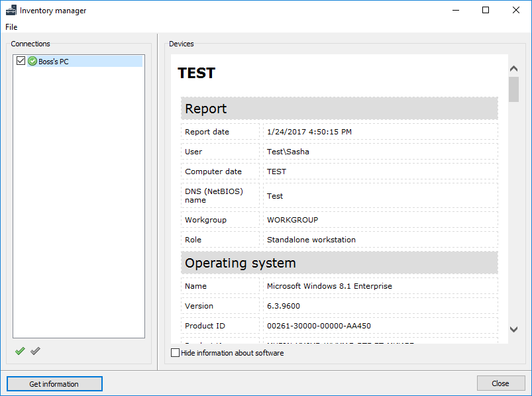Enable Hide information about software
The width and height of the screenshot is (532, 396).
pyautogui.click(x=176, y=353)
